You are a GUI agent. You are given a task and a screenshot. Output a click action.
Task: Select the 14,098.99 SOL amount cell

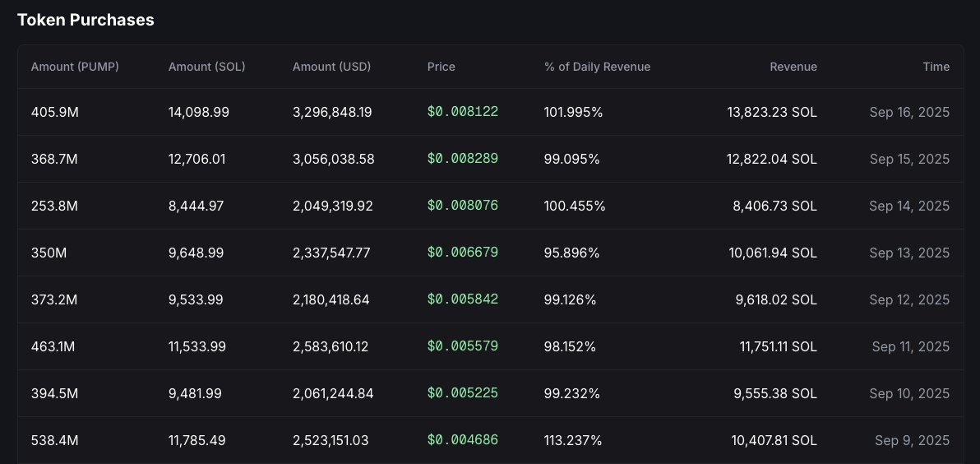click(199, 113)
